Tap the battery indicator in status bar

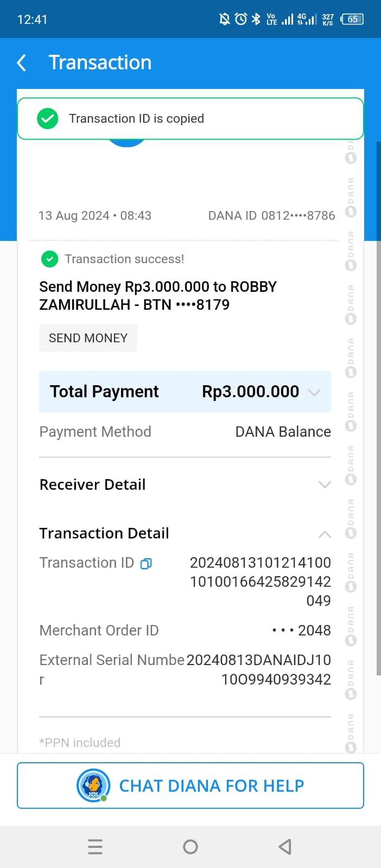(352, 20)
